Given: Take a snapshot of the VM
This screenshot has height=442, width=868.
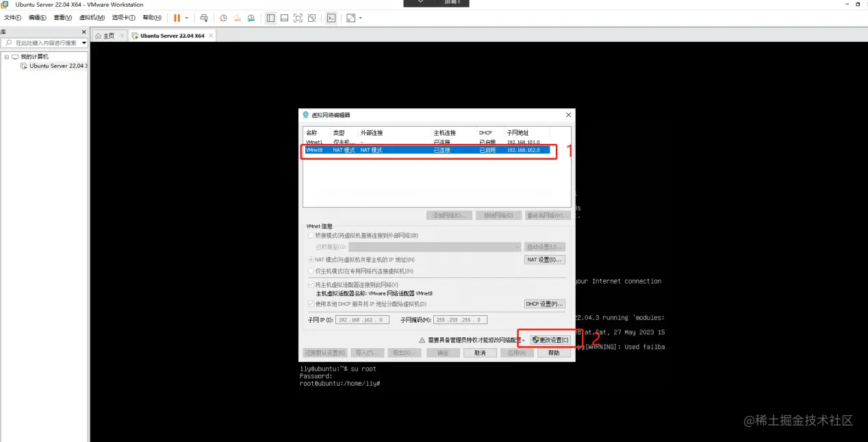Looking at the screenshot, I should (224, 18).
